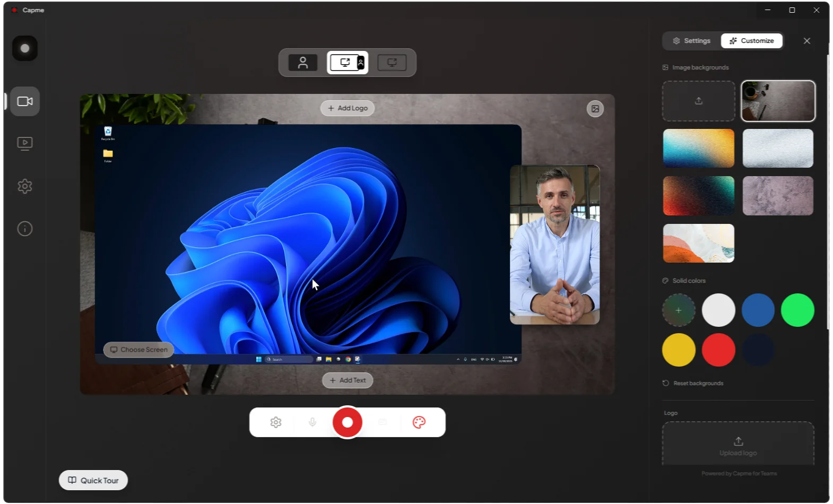Click the Recycle Bin icon in screen preview

(x=108, y=133)
